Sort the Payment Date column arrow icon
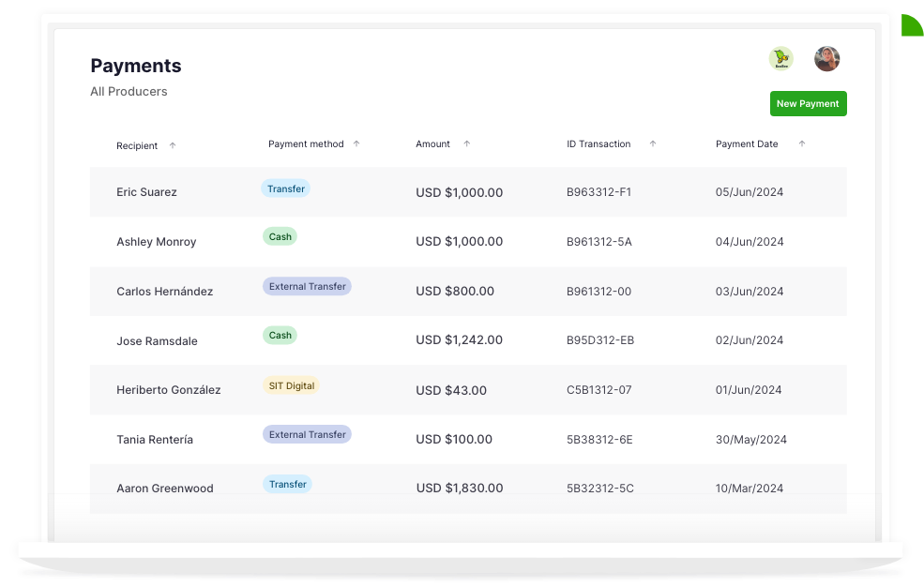The height and width of the screenshot is (587, 924). (802, 143)
